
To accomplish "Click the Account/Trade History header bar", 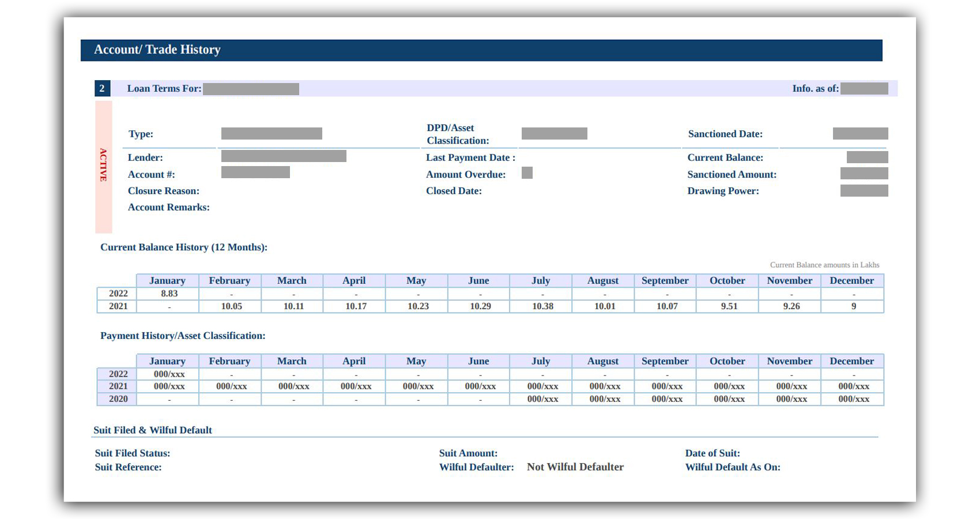I will [157, 50].
